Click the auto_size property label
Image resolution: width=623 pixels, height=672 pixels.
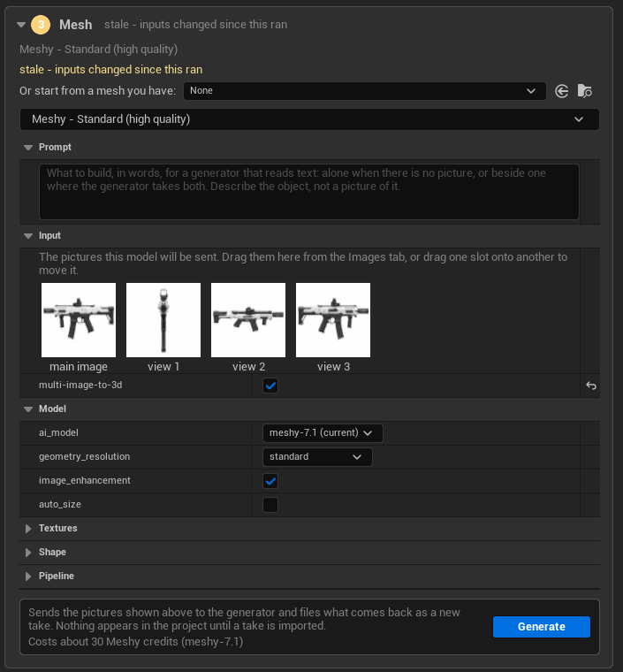coord(60,504)
